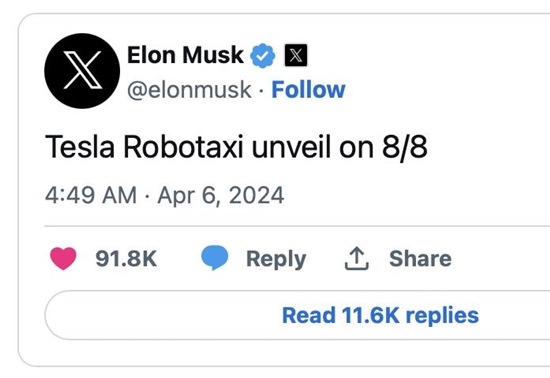Screen dimensions: 550x378
Task: Click the Share text label
Action: [x=420, y=258]
